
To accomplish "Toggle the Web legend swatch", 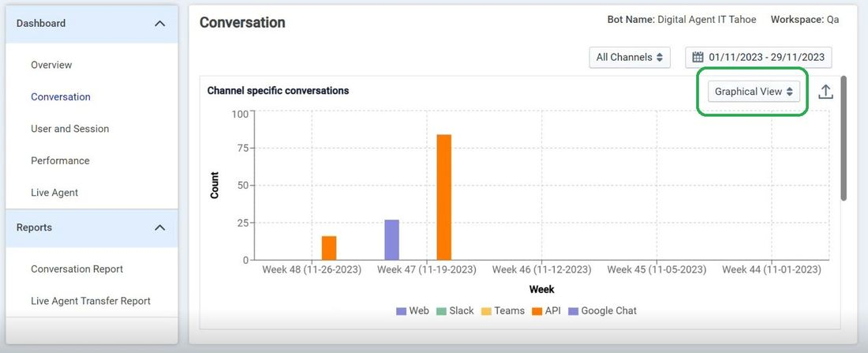I will pyautogui.click(x=402, y=311).
